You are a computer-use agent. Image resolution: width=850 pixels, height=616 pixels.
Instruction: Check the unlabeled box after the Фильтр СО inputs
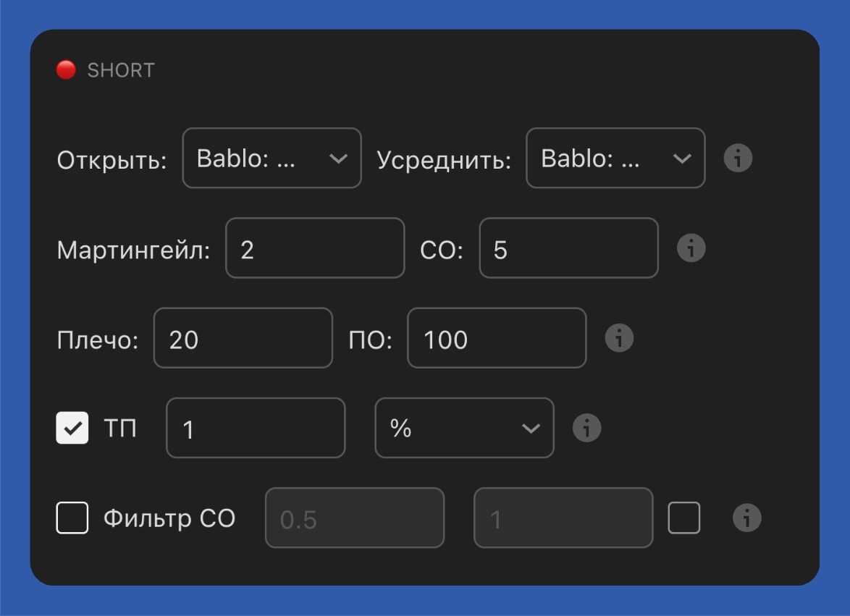click(683, 518)
